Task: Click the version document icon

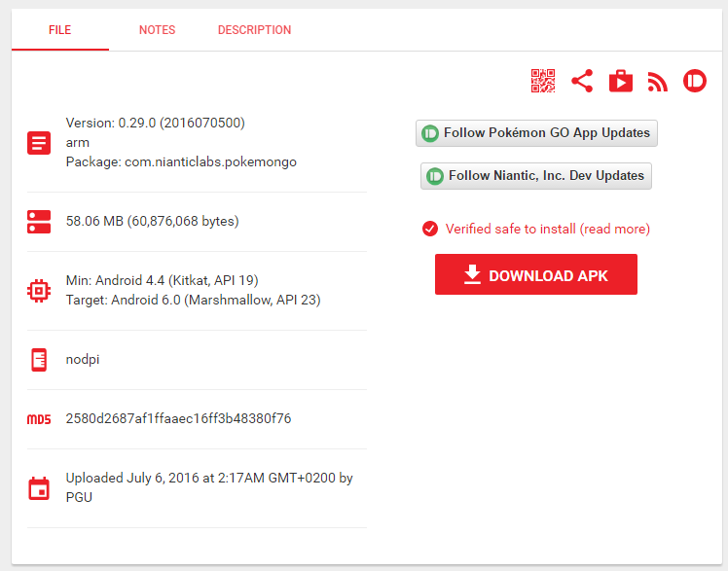Action: tap(39, 142)
